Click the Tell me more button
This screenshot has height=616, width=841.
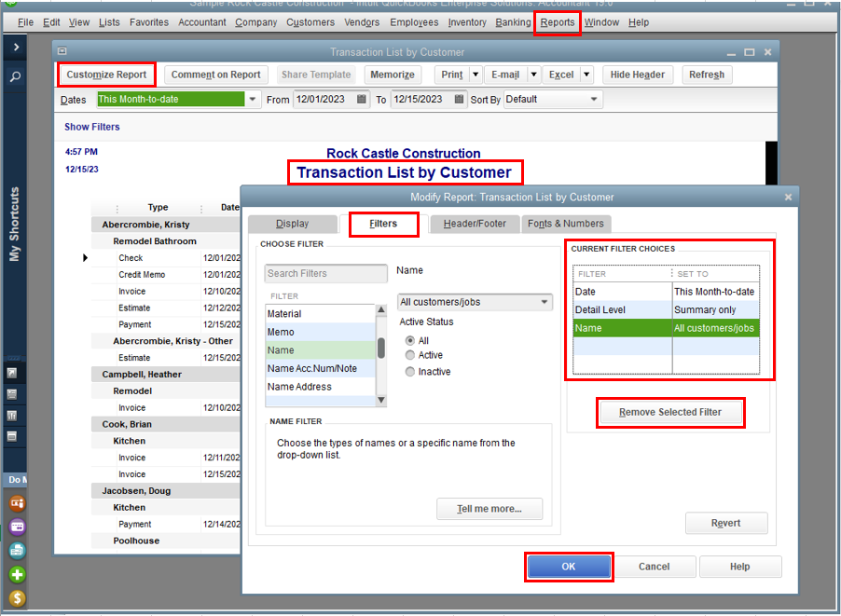489,509
